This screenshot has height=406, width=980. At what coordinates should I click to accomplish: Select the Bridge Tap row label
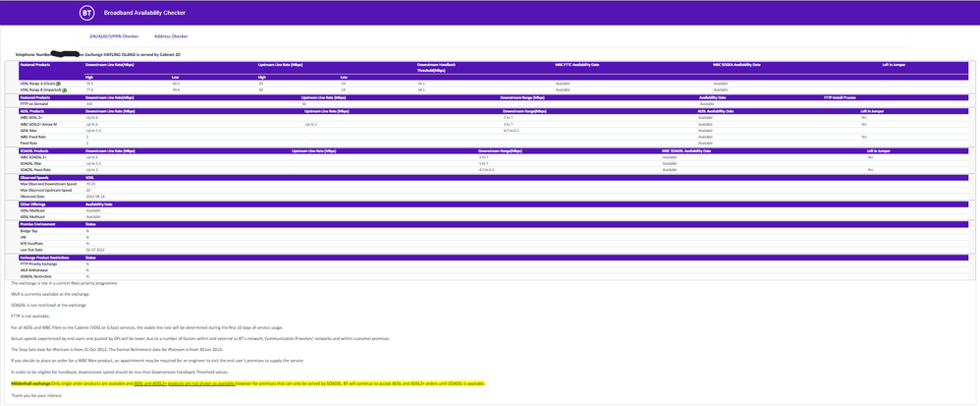click(28, 231)
